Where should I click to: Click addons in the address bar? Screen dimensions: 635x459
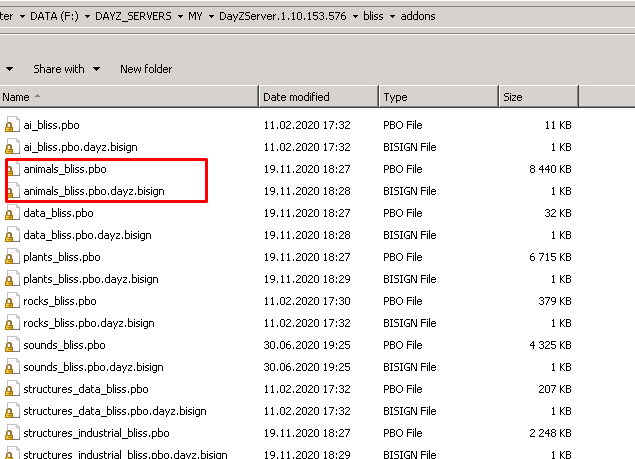coord(418,16)
